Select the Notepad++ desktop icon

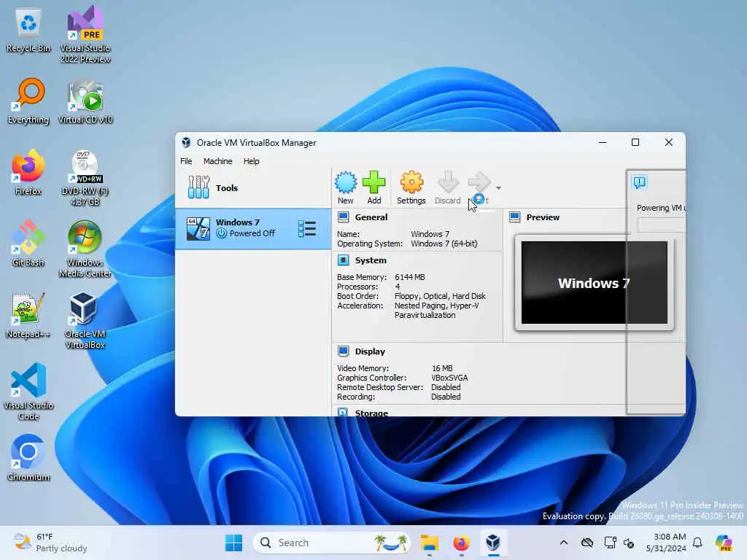point(28,315)
